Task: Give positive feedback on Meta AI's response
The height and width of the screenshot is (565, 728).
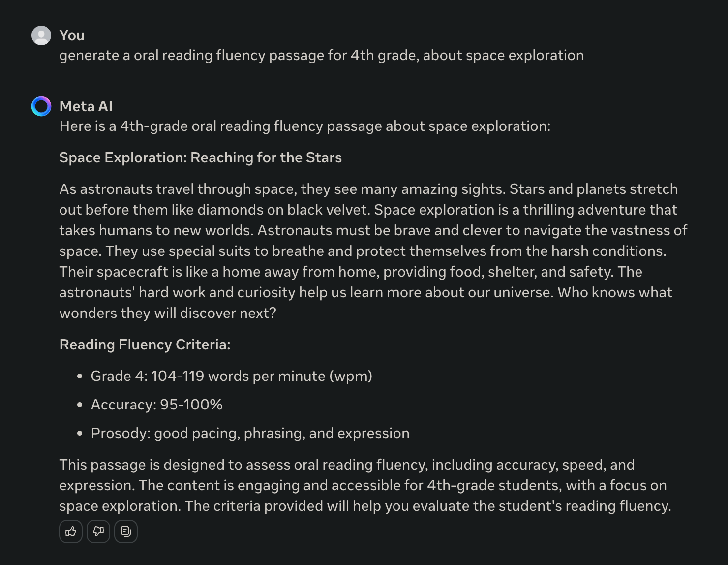Action: coord(71,532)
